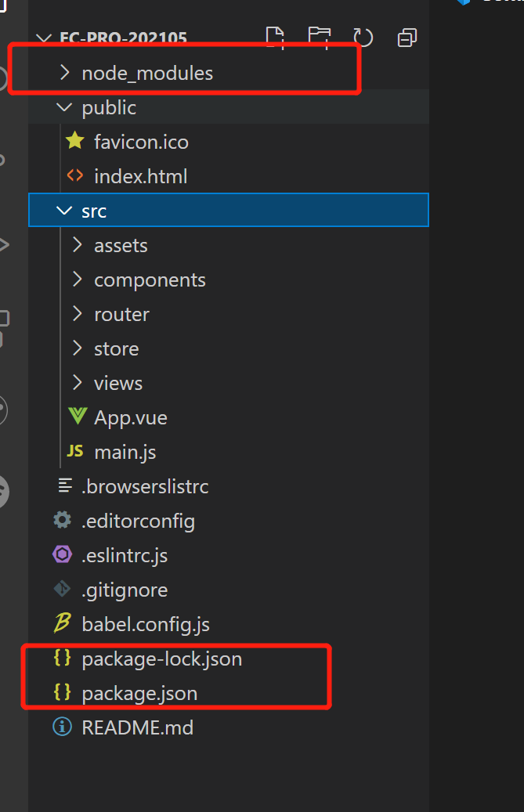Click the Vue logo icon beside App.vue
The width and height of the screenshot is (524, 812).
click(77, 417)
